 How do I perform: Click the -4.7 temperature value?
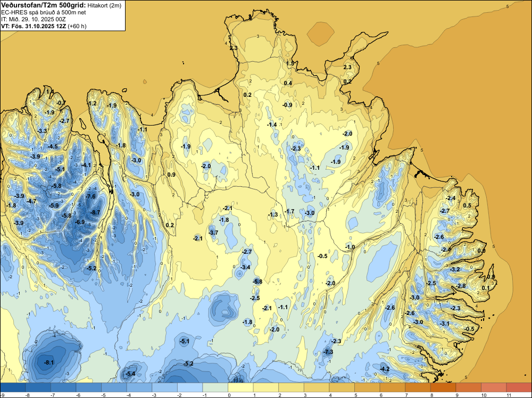pyautogui.click(x=31, y=201)
